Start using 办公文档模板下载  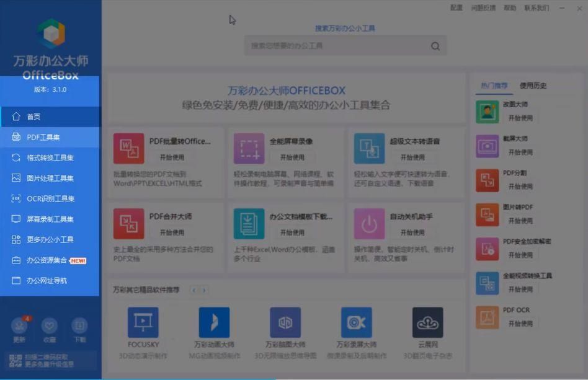point(293,232)
